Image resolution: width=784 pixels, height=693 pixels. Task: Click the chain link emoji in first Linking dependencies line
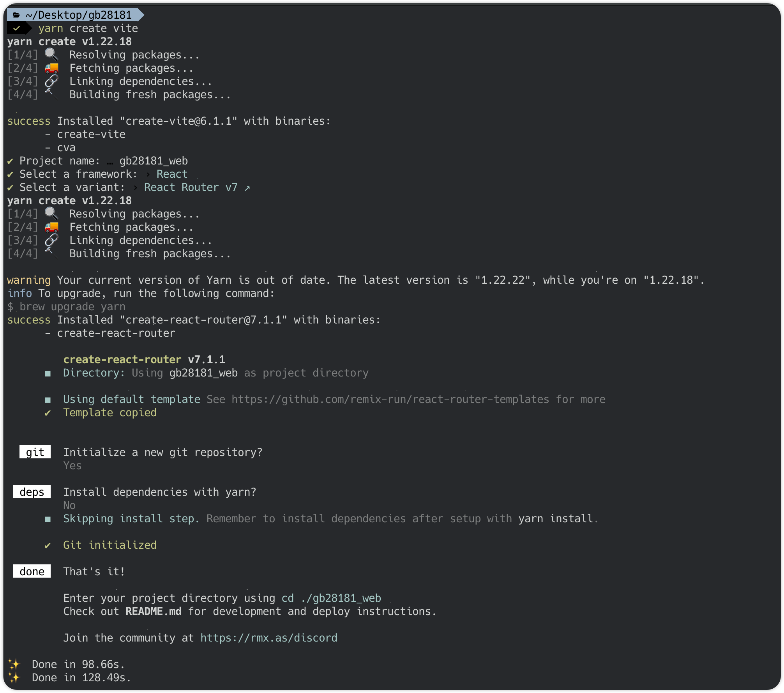51,81
